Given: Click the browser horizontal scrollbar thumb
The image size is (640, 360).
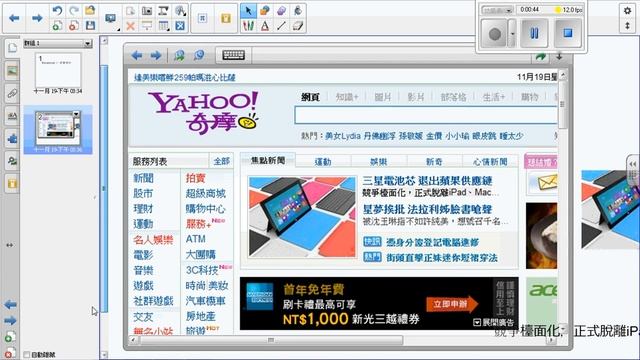Looking at the screenshot, I should 271,340.
